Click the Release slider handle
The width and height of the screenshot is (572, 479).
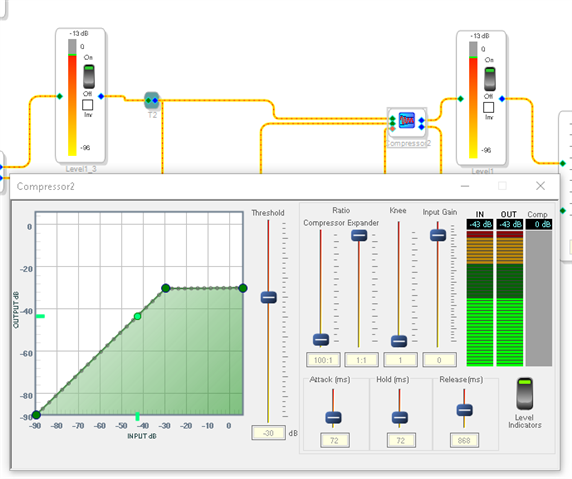coord(464,410)
